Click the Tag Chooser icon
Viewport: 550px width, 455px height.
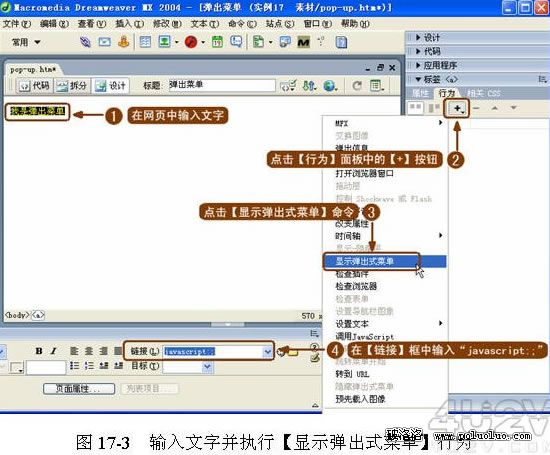pyautogui.click(x=285, y=42)
